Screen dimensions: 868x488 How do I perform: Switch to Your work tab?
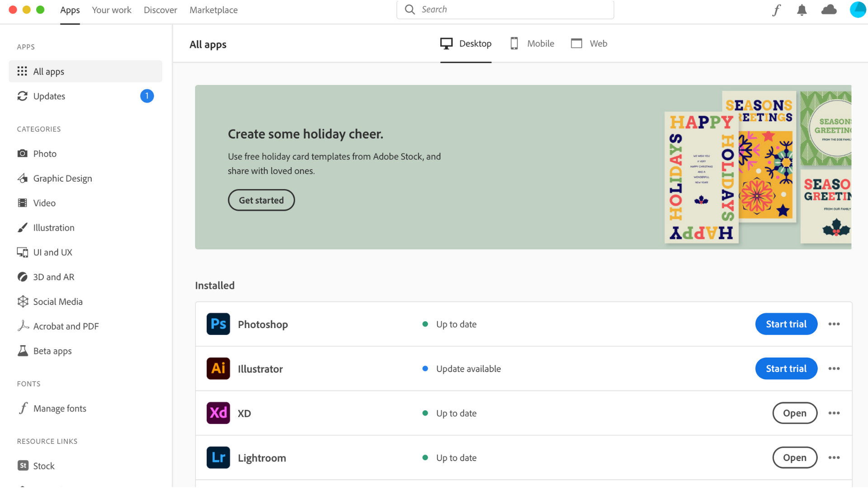(x=112, y=10)
